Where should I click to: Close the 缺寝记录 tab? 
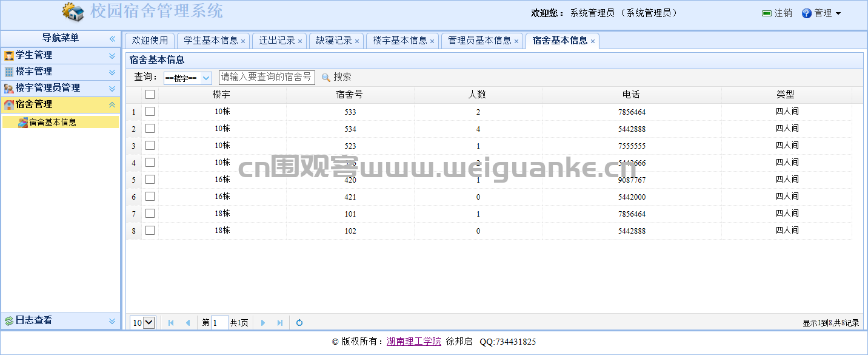[357, 41]
